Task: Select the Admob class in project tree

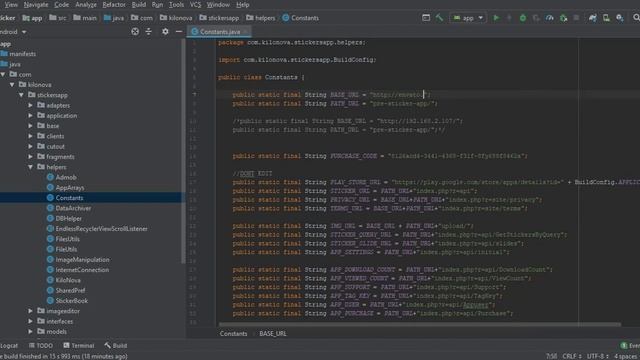Action: (62, 177)
